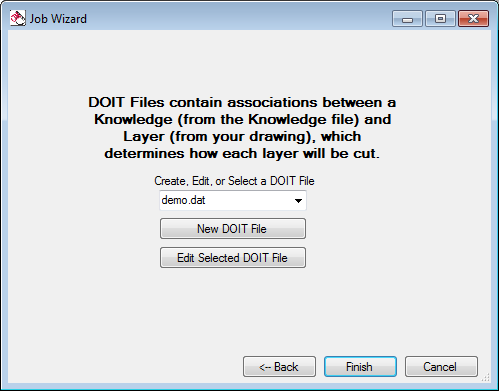The height and width of the screenshot is (391, 499).
Task: Click the 'determines how each layer will be cut' line
Action: [242, 154]
